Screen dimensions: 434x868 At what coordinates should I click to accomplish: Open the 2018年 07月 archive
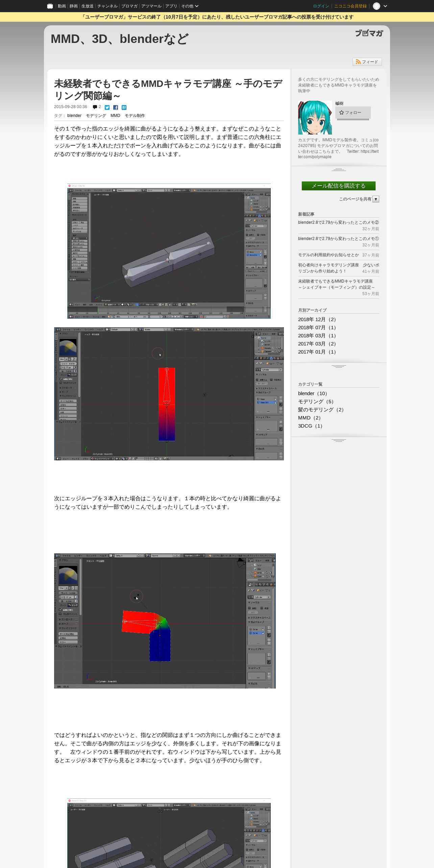pos(318,328)
